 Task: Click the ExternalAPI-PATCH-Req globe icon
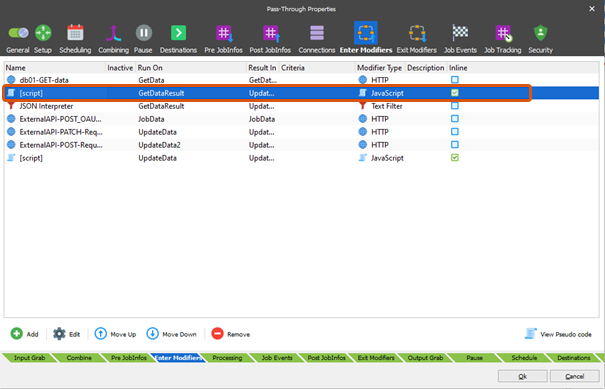pos(11,132)
